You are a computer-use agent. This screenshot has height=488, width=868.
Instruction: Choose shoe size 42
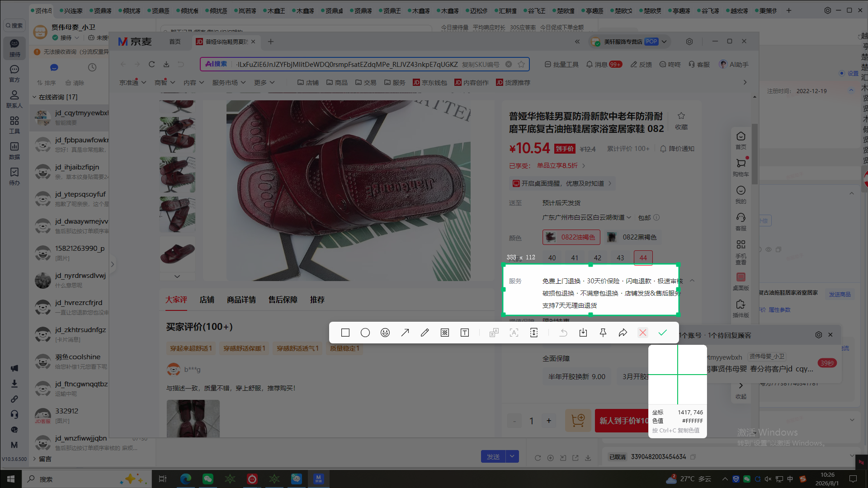click(x=598, y=258)
